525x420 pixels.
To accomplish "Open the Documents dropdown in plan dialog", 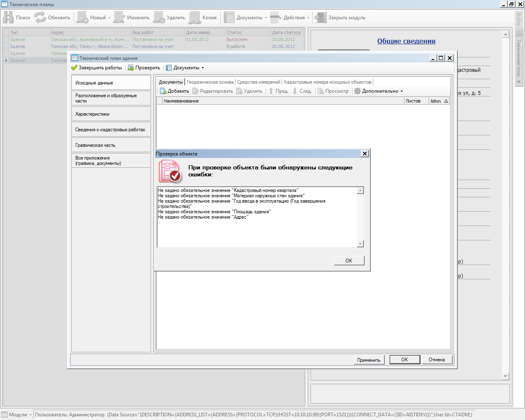I will click(186, 68).
